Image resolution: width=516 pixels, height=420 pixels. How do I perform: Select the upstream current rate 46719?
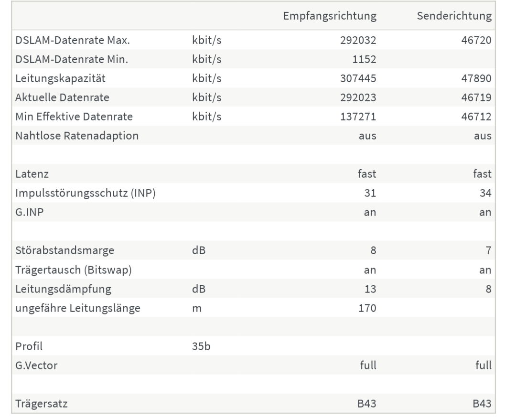pos(476,97)
